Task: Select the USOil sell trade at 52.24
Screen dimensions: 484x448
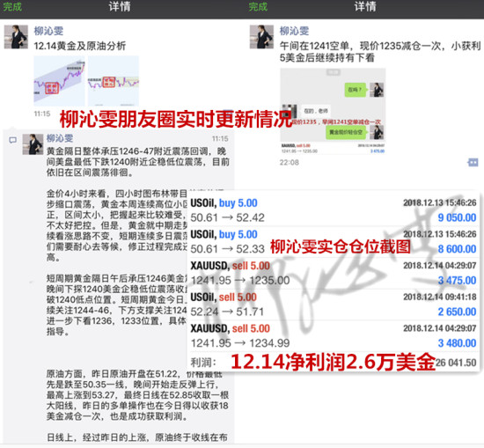Action: point(334,305)
